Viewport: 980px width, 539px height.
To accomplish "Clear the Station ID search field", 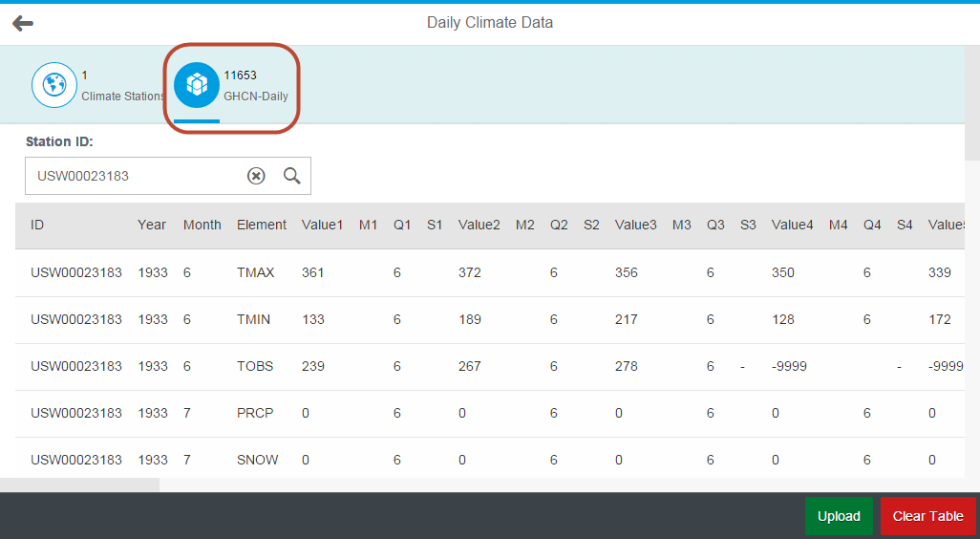I will [x=256, y=177].
